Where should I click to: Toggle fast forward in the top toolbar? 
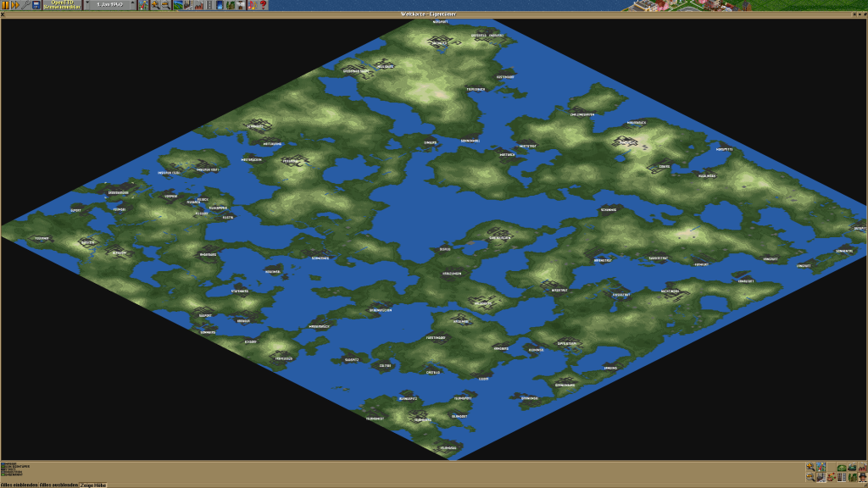coord(15,5)
